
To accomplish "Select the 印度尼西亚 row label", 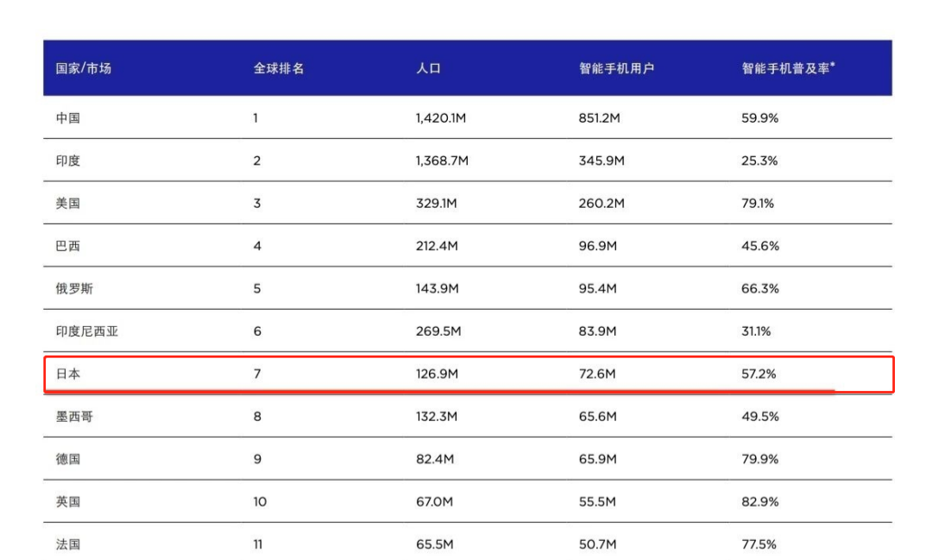I will tap(87, 330).
